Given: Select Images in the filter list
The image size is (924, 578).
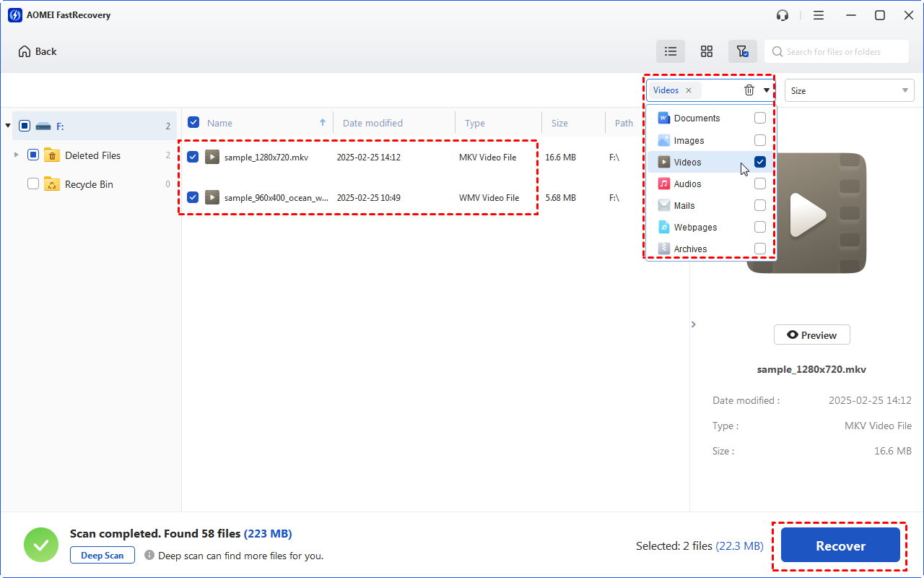Looking at the screenshot, I should 689,141.
